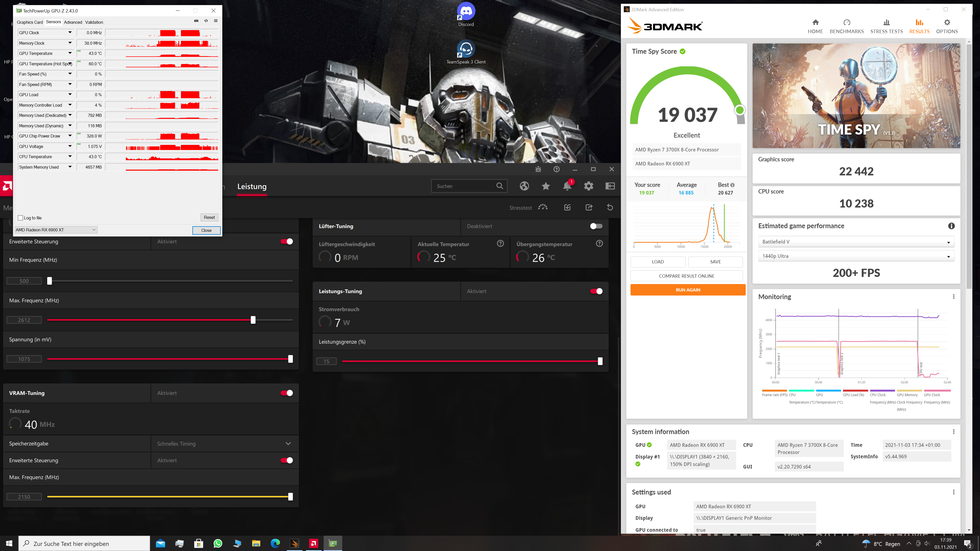Expand the 1440p Ultra resolution dropdown
This screenshot has width=980, height=551.
tap(856, 256)
